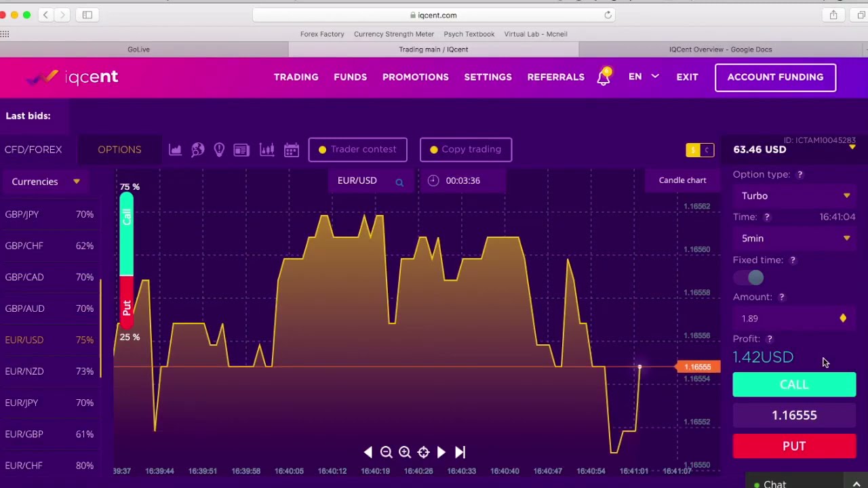Image resolution: width=868 pixels, height=488 pixels.
Task: Open the area chart icon in toolbar
Action: 175,149
